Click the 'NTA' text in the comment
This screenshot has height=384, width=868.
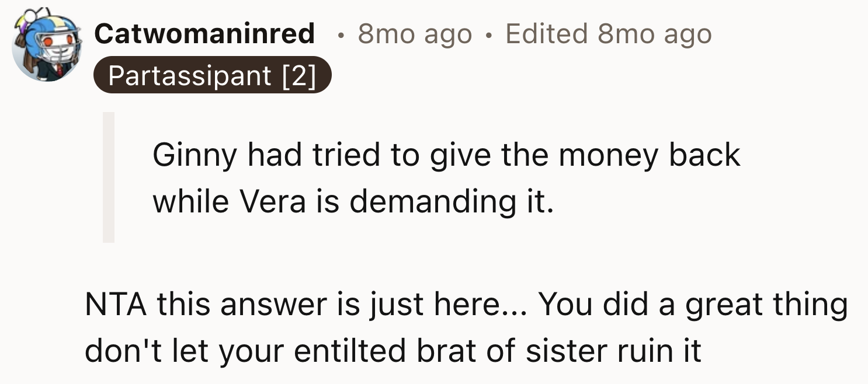114,303
